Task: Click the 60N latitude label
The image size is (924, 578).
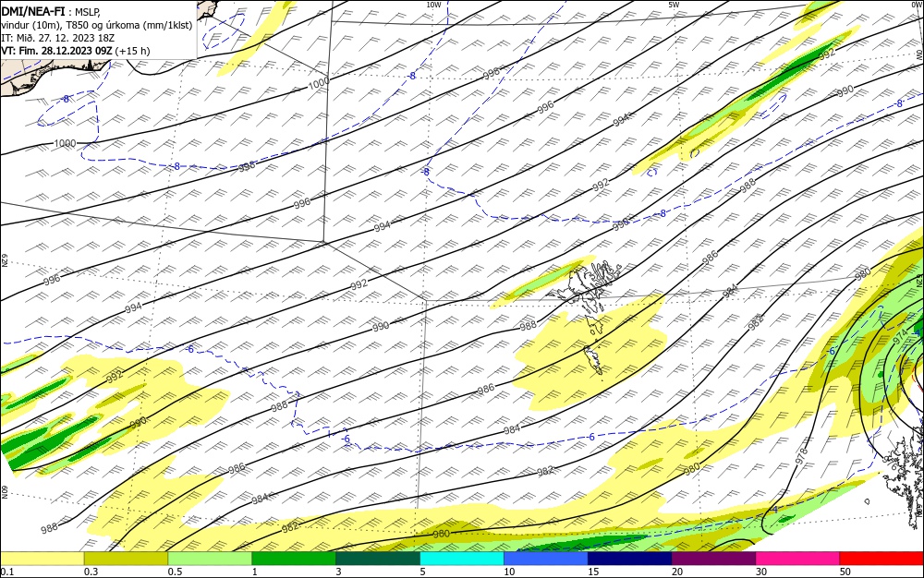Action: tap(4, 491)
